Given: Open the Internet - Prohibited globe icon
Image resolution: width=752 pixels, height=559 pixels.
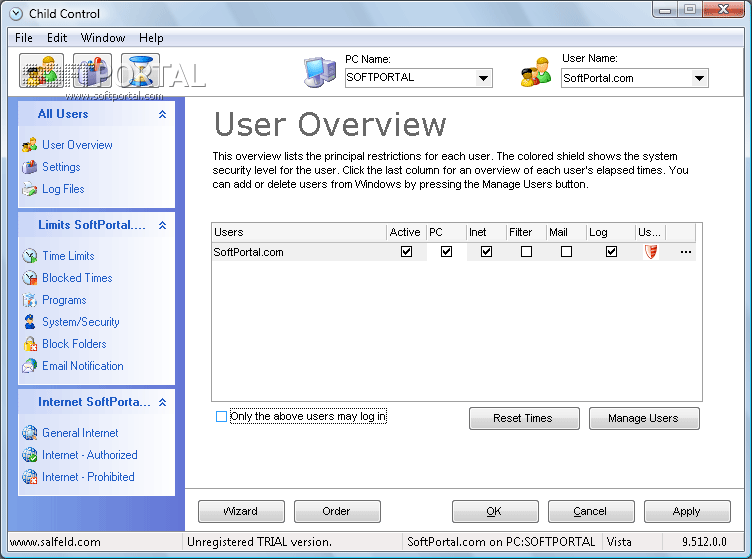Looking at the screenshot, I should [x=30, y=477].
